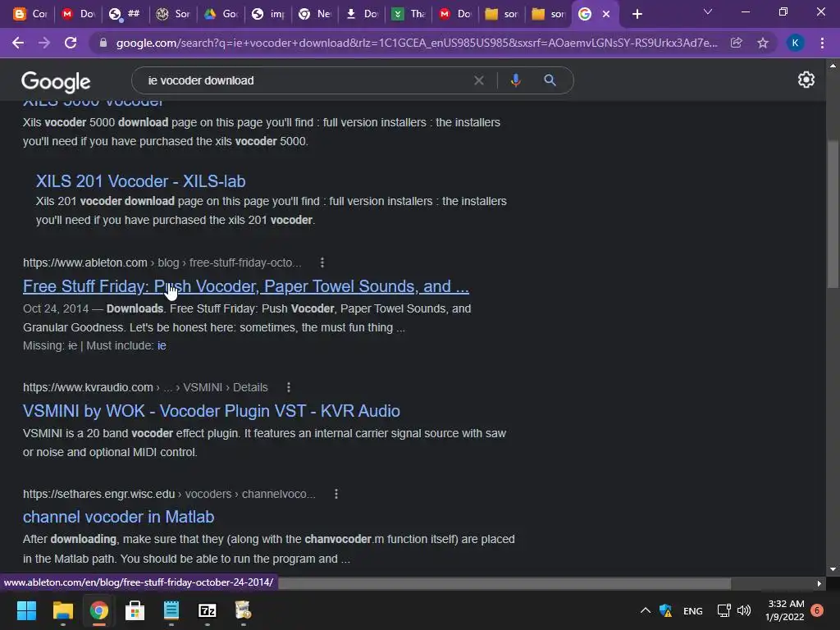Open the tab search dropdown

click(x=708, y=11)
